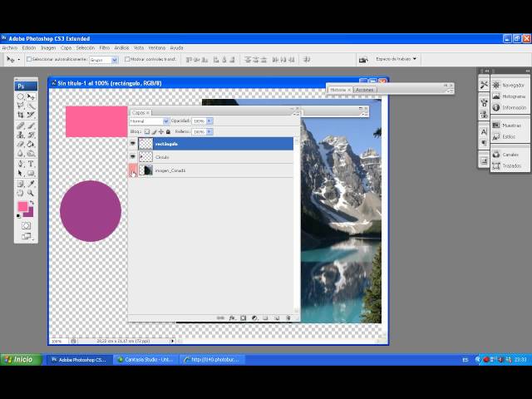The image size is (532, 399).
Task: Select the Dodge tool
Action: [31, 153]
